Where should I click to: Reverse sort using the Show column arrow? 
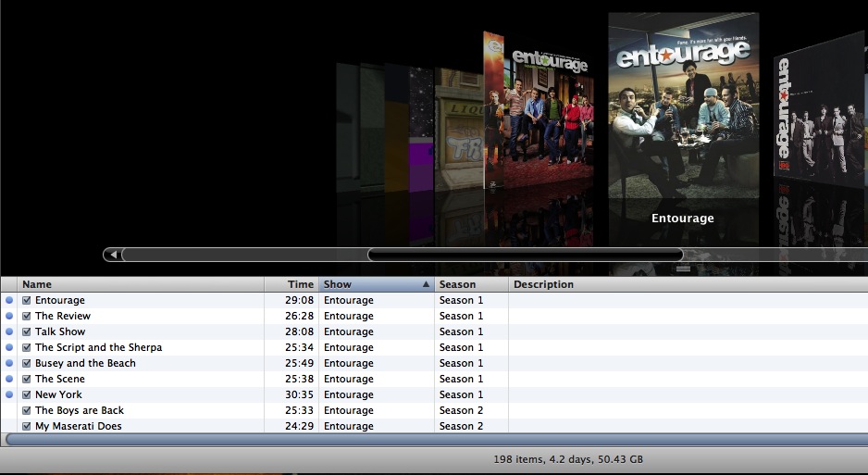click(x=426, y=284)
